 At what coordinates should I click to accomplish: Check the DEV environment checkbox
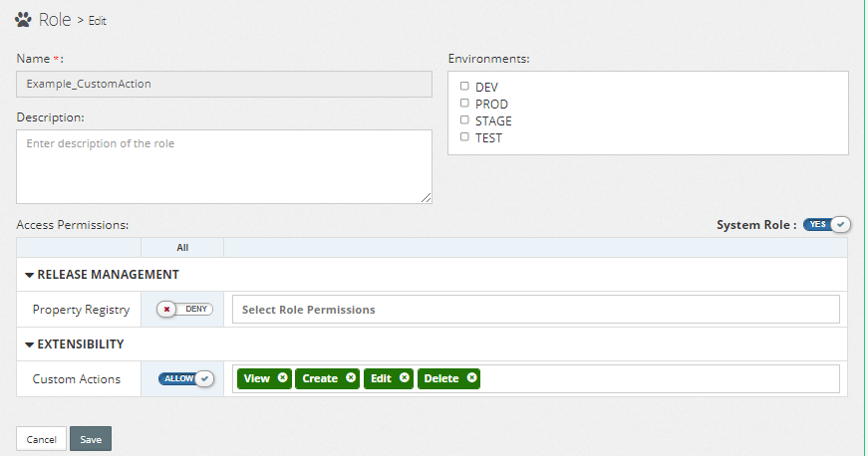[464, 87]
